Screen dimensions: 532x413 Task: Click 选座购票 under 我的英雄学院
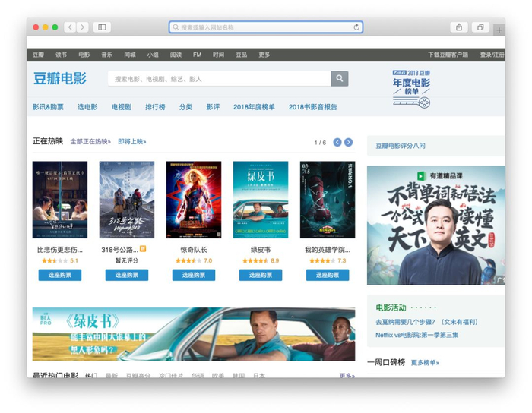[328, 275]
